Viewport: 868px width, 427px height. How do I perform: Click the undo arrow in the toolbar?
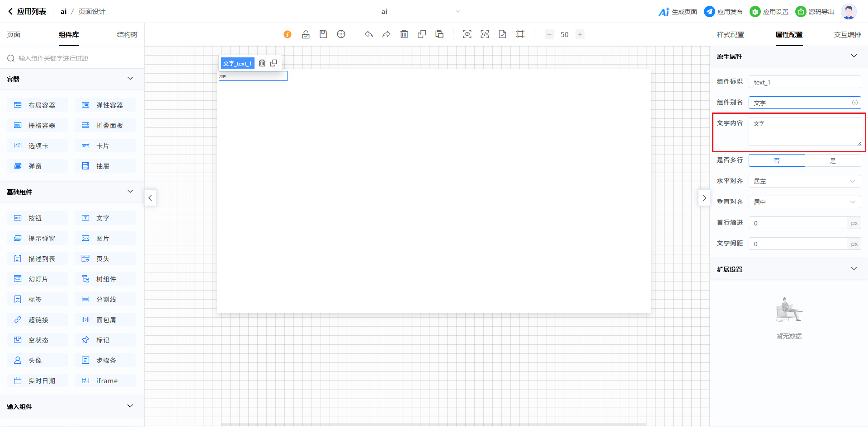[369, 34]
